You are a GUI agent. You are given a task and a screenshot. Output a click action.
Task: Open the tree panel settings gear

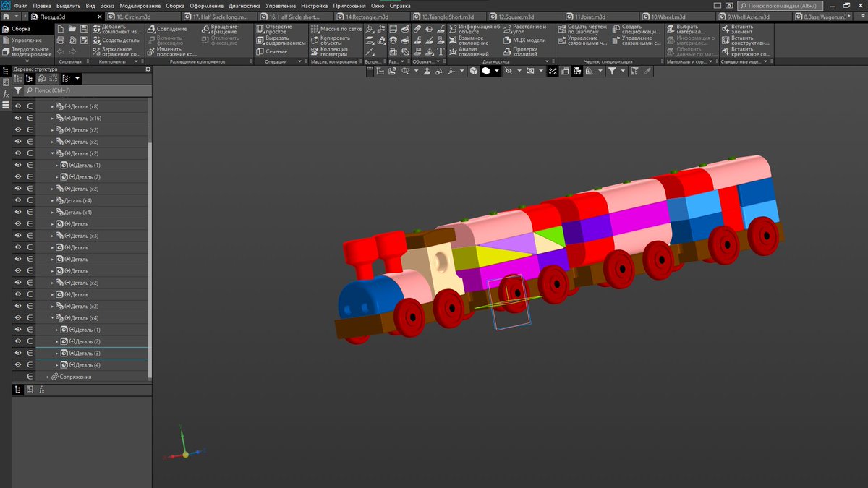pos(148,69)
